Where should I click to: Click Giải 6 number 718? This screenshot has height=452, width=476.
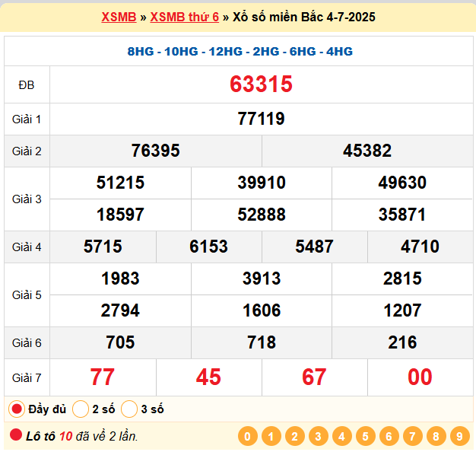point(262,342)
